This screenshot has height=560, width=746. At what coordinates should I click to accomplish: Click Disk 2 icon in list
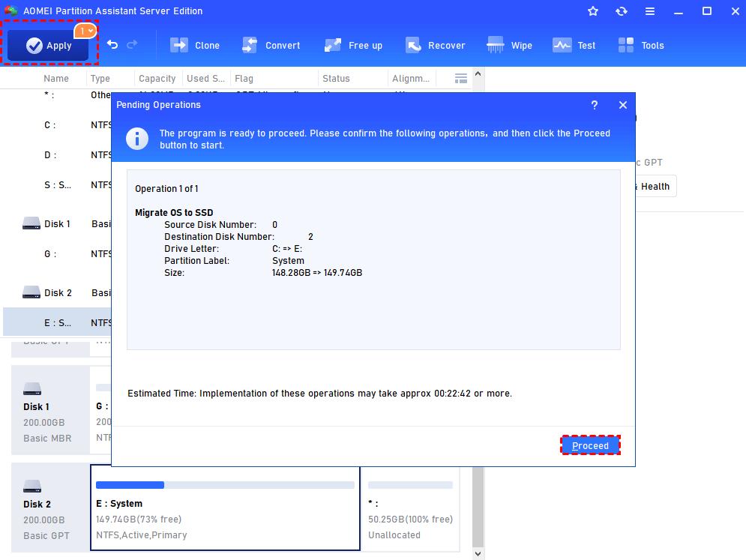[31, 292]
